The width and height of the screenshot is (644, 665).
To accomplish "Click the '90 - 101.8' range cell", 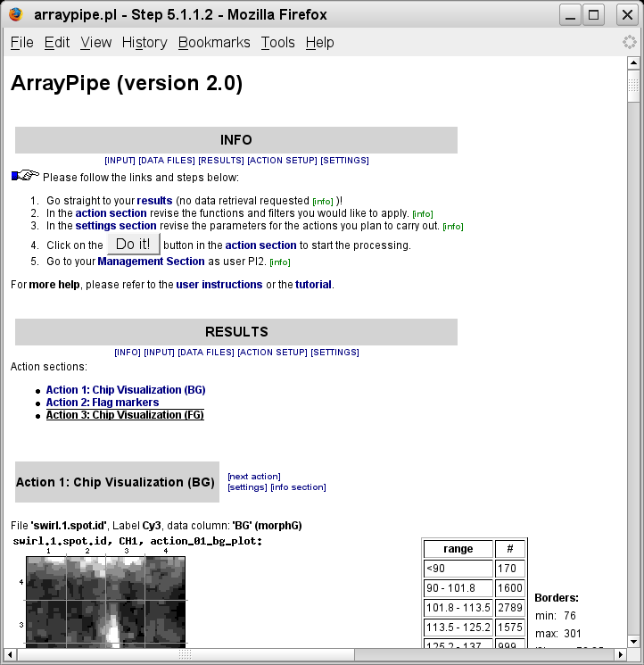I will (x=458, y=588).
